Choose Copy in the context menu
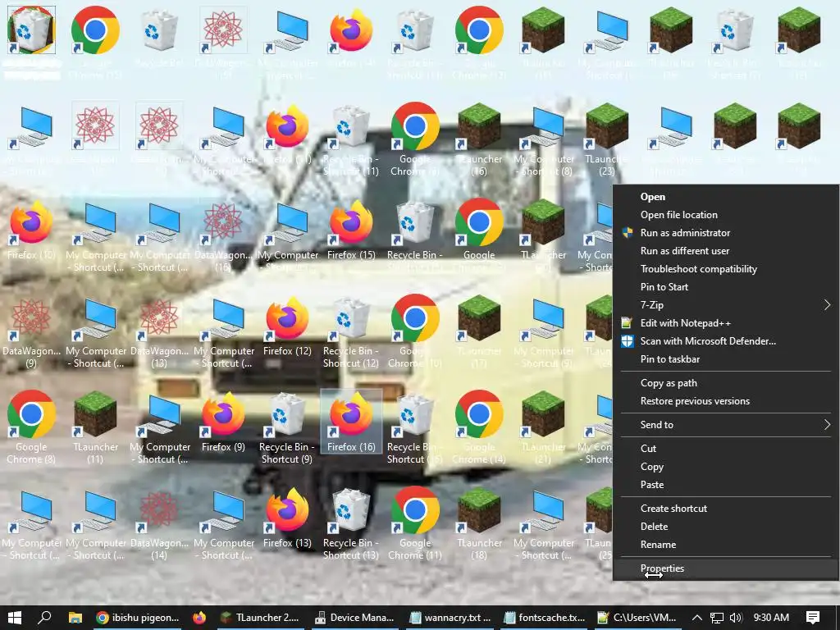Viewport: 840px width, 630px height. click(x=726, y=467)
